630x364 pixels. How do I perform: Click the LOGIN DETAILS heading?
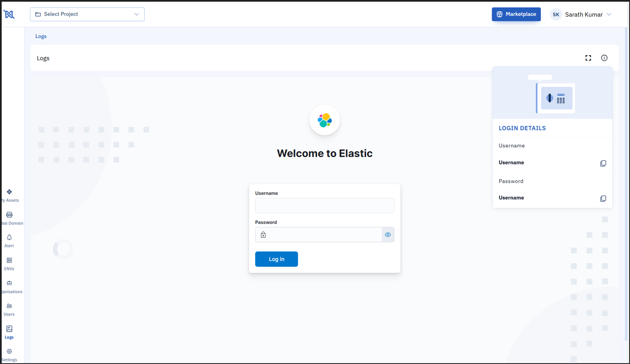click(522, 128)
